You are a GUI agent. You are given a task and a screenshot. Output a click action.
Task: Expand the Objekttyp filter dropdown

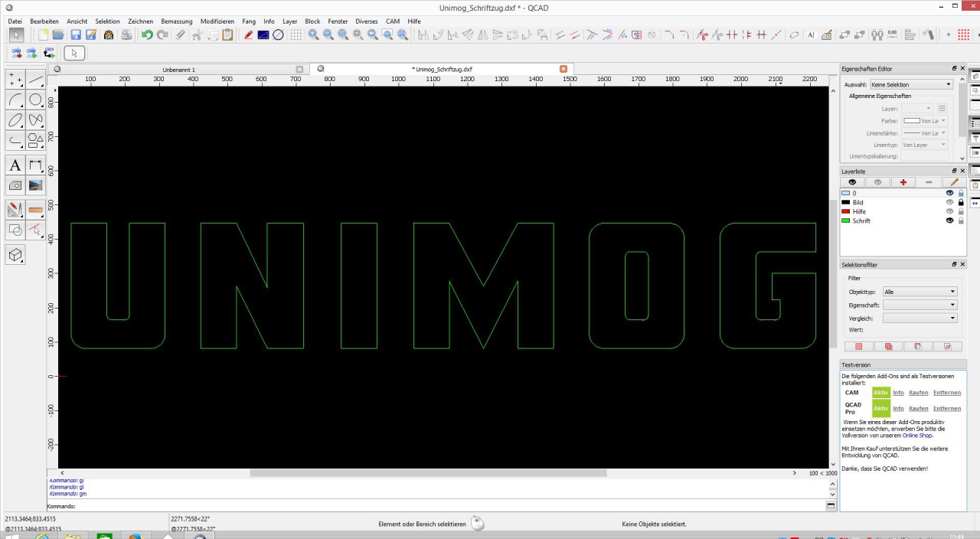point(920,292)
